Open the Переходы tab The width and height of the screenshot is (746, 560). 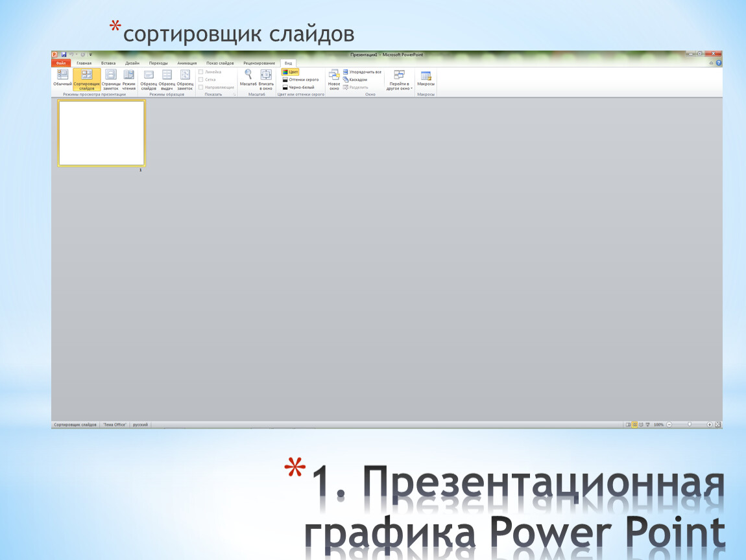(158, 63)
